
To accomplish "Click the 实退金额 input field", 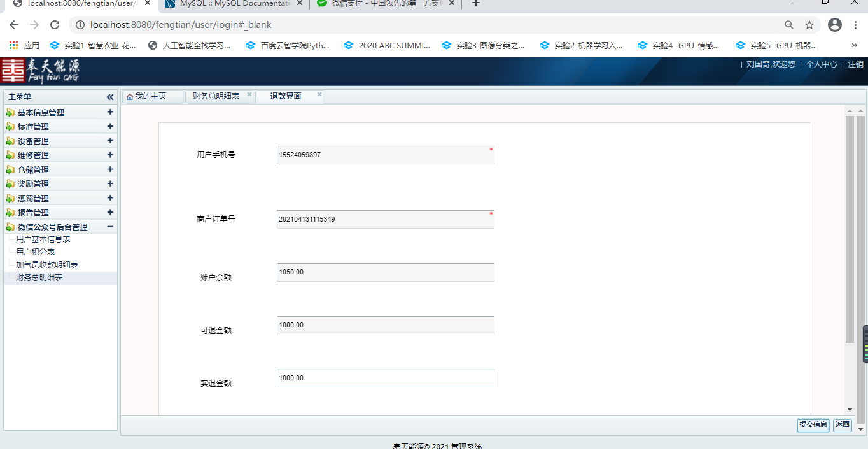I will click(x=385, y=378).
